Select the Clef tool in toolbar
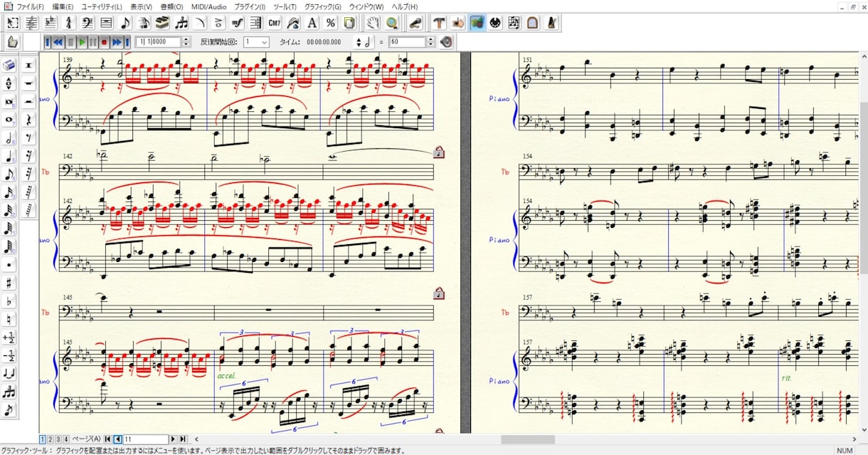The image size is (868, 455). point(88,23)
